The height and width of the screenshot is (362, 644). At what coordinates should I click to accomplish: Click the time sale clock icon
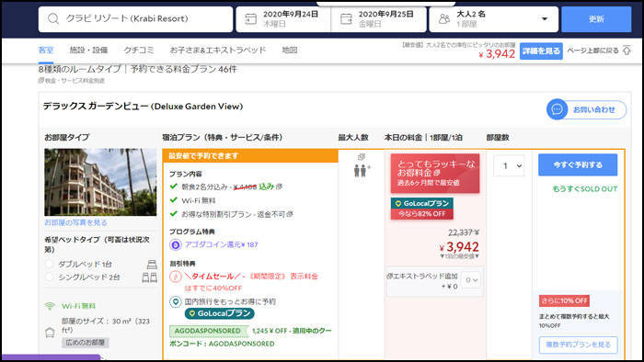(x=176, y=277)
